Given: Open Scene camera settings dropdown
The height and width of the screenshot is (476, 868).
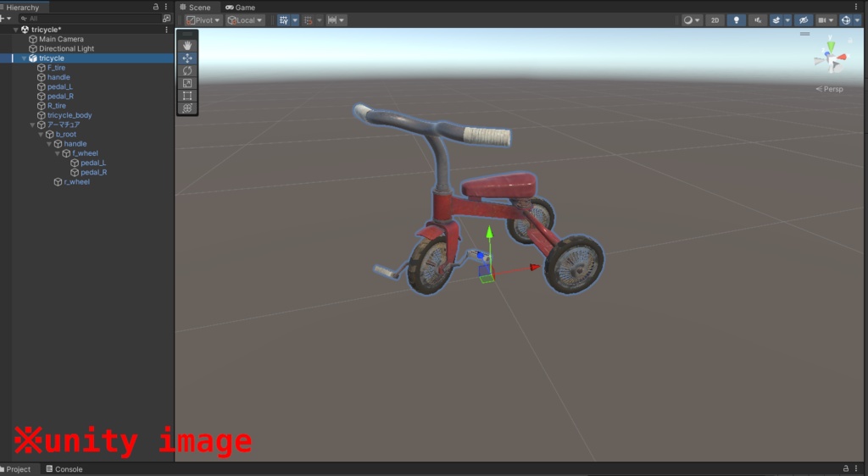Looking at the screenshot, I should (x=826, y=19).
